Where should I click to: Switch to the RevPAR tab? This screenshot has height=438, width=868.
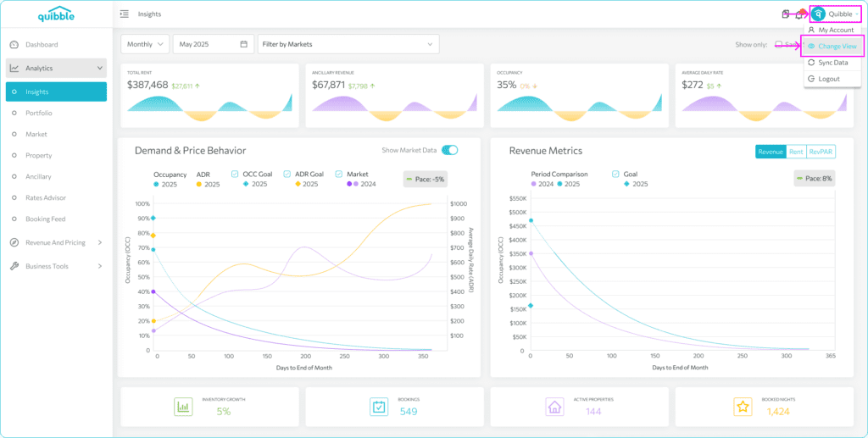click(821, 152)
